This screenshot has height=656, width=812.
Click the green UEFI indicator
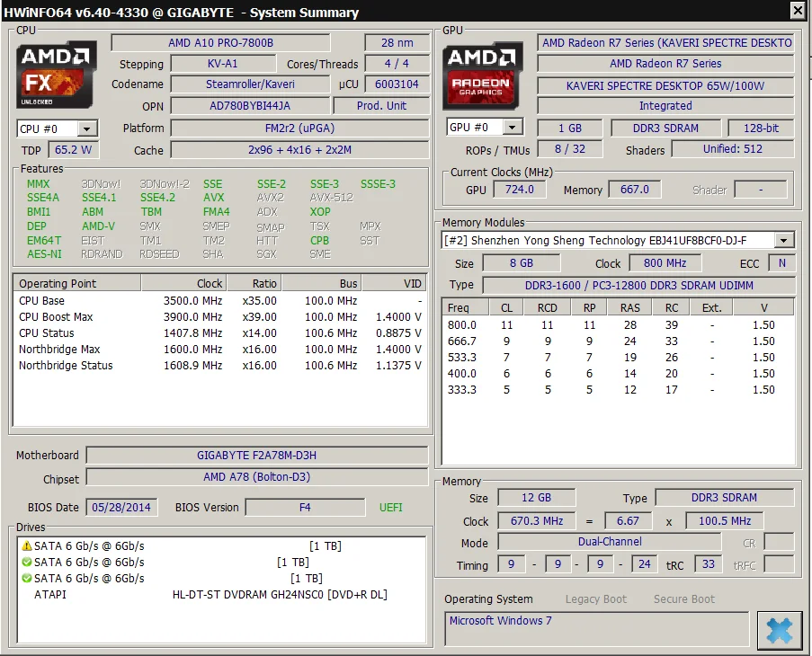pos(391,508)
